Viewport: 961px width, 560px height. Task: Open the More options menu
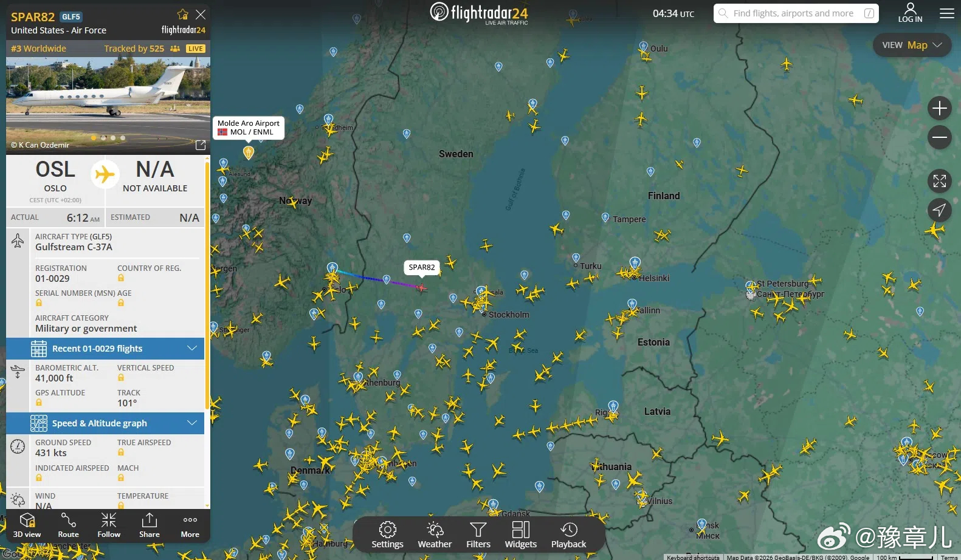coord(190,525)
